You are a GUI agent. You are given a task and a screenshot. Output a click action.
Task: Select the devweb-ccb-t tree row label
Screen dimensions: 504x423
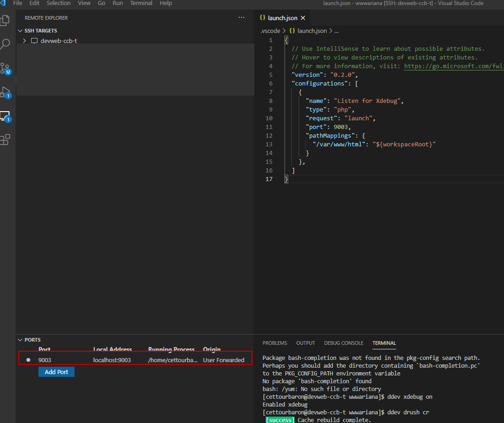[59, 41]
